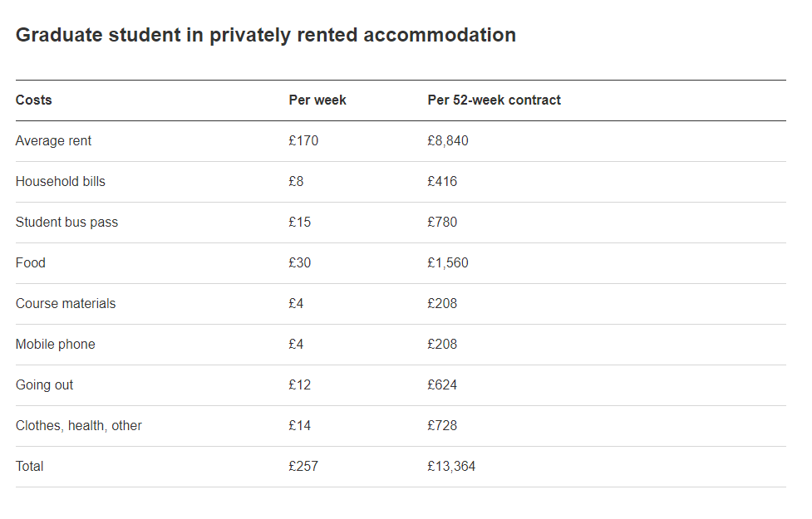Click the Per 52-week contract header
Screen dimensions: 812x519
pos(494,100)
